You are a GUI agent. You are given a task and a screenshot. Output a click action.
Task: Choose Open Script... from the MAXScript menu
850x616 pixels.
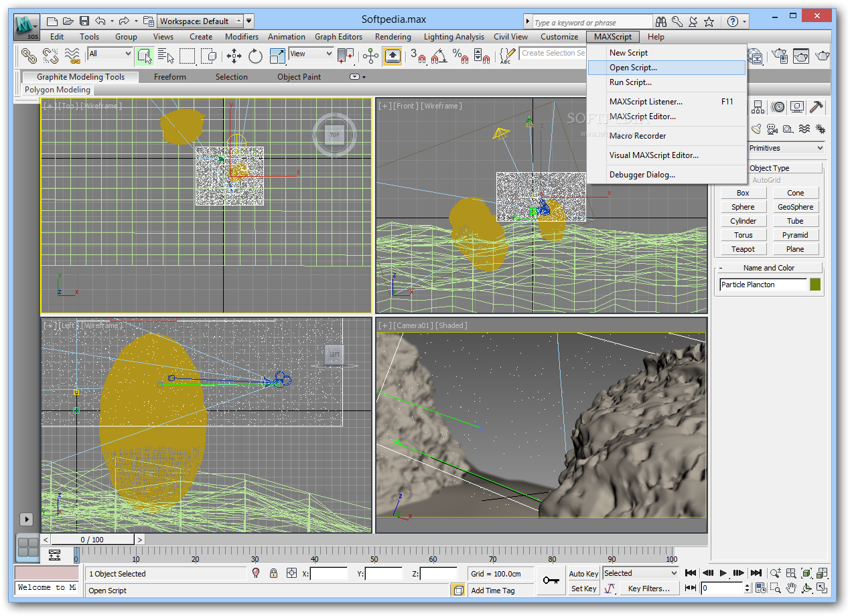click(x=666, y=68)
